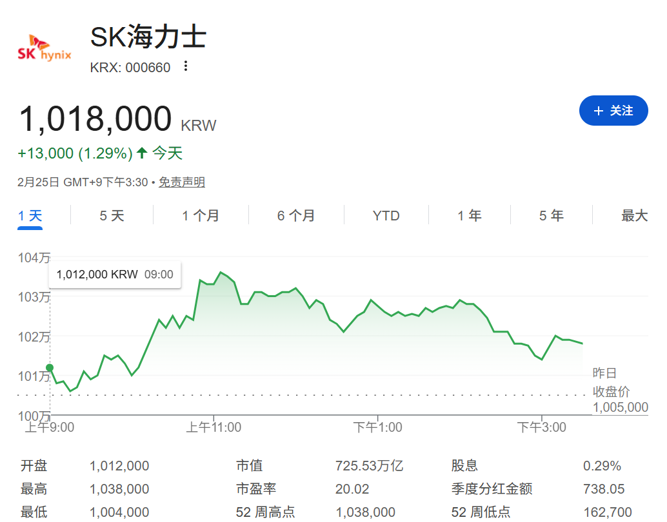Image resolution: width=667 pixels, height=522 pixels.
Task: Click the green dot marker at 09:00
Action: (x=50, y=368)
